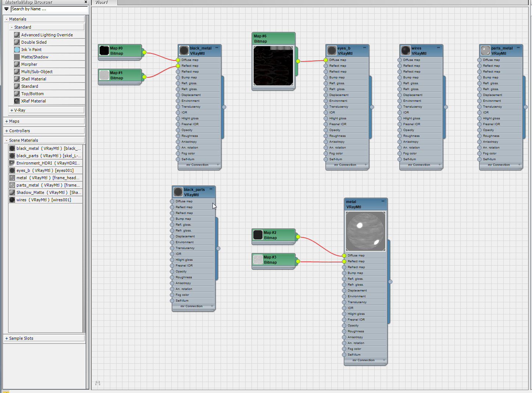Click the Morpher material sphere icon
This screenshot has height=393, width=532.
(x=17, y=64)
